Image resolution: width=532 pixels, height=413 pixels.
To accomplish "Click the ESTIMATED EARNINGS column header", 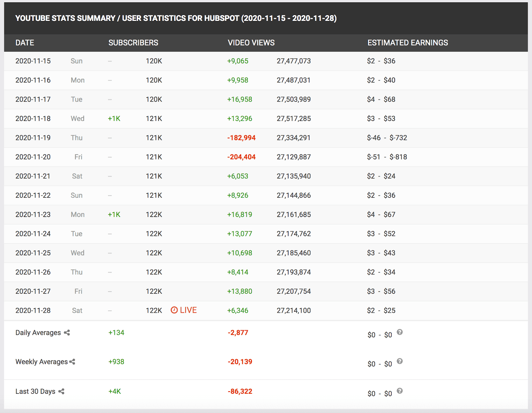I will (408, 43).
